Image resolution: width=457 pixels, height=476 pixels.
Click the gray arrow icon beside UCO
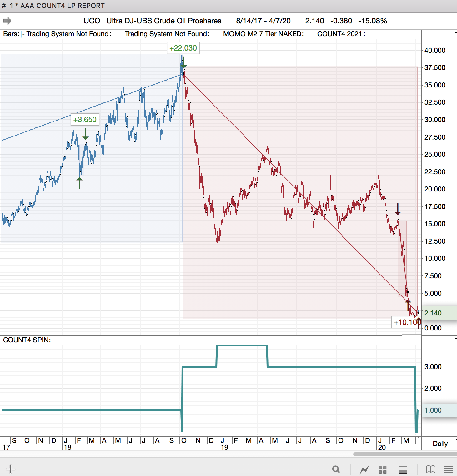tap(7, 21)
